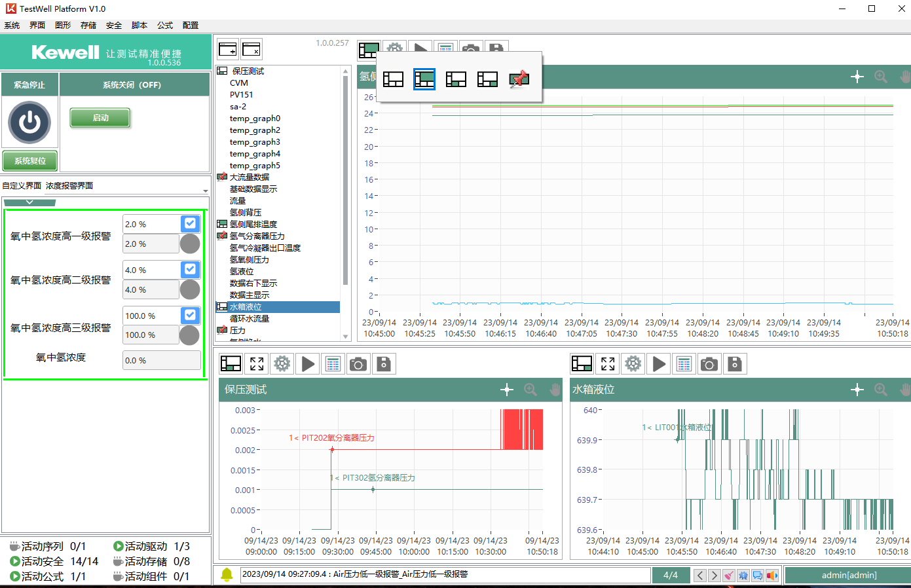Click the remove window icon above graph list
This screenshot has width=911, height=588.
251,49
